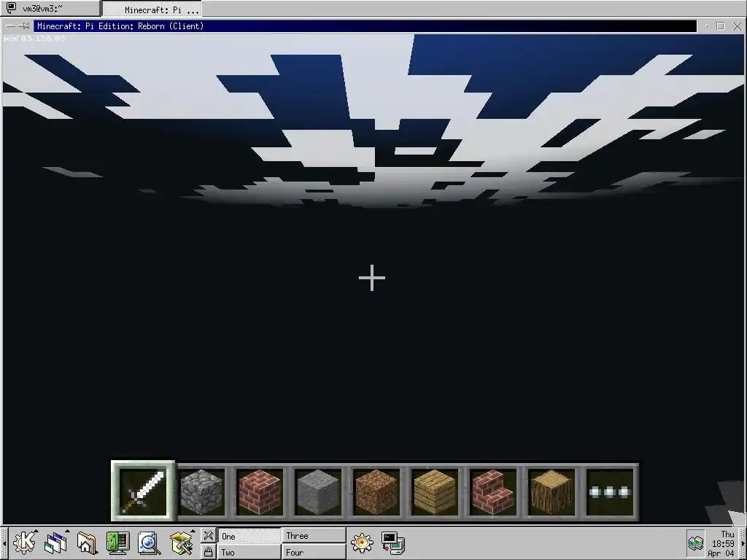This screenshot has height=560, width=747.
Task: Click the logout X panel button
Action: pos(208,535)
